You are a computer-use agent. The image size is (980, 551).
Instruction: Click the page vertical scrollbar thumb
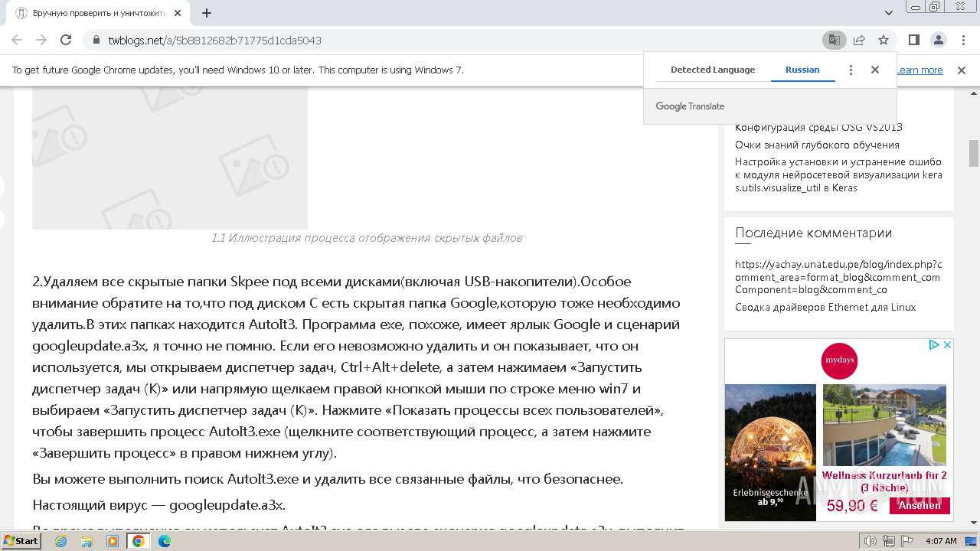tap(974, 153)
